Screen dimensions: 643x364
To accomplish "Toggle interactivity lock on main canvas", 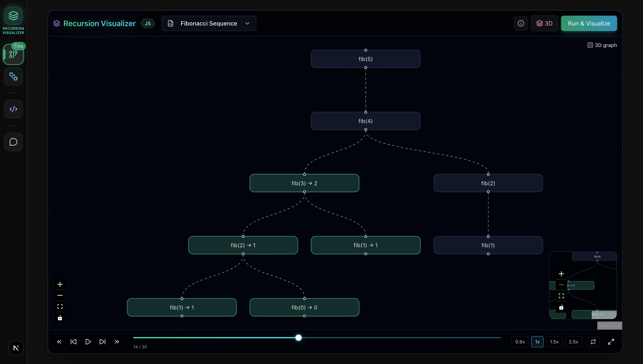I will point(60,318).
